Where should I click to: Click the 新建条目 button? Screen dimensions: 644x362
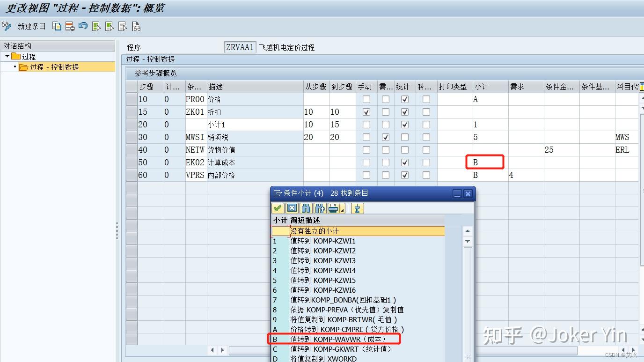pyautogui.click(x=31, y=26)
